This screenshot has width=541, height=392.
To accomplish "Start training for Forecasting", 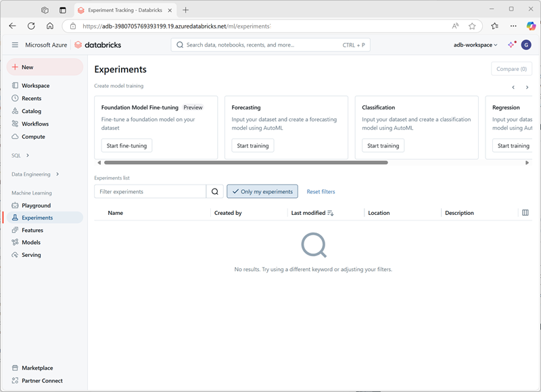I will pyautogui.click(x=252, y=145).
